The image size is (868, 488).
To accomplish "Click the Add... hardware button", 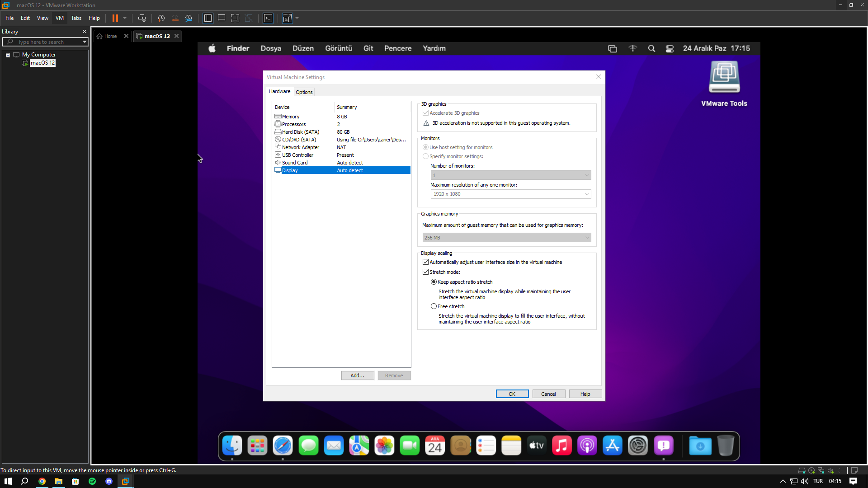I will [357, 375].
